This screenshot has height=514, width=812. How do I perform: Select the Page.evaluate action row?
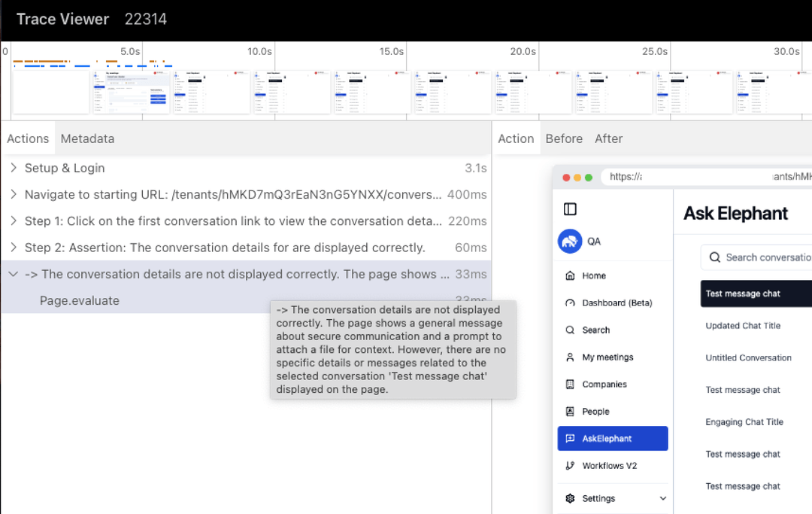247,300
